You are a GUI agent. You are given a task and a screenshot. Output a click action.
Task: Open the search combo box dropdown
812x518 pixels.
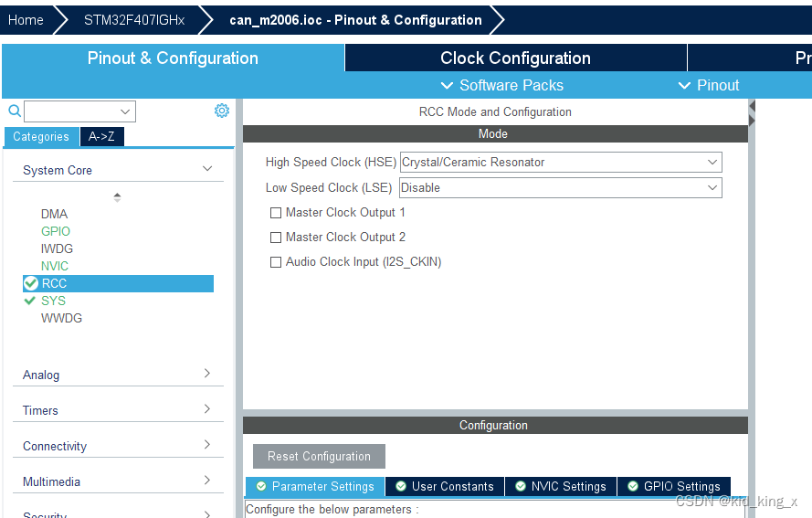pos(125,111)
